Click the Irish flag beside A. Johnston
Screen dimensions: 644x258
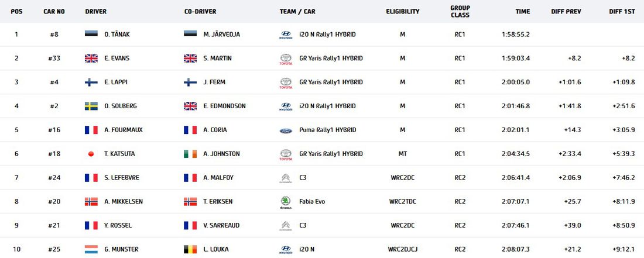190,154
